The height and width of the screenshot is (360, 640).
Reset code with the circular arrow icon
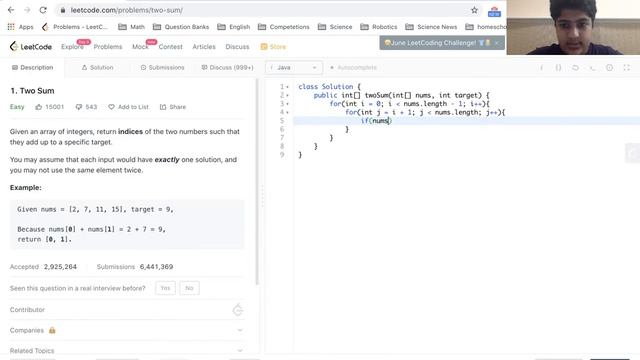click(x=575, y=68)
